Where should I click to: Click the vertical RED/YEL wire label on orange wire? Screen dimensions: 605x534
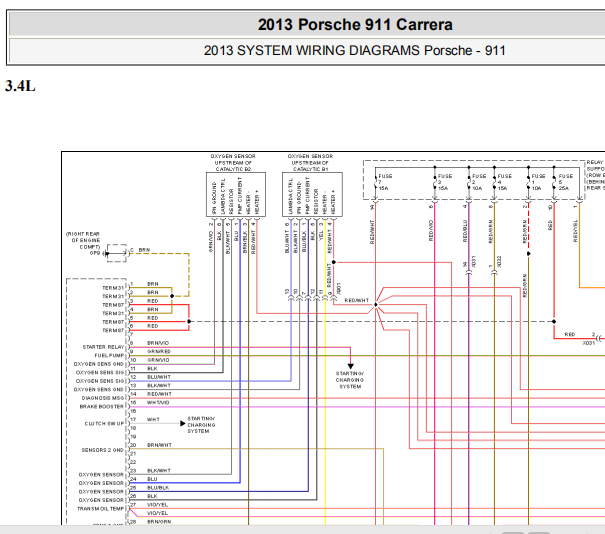click(575, 231)
